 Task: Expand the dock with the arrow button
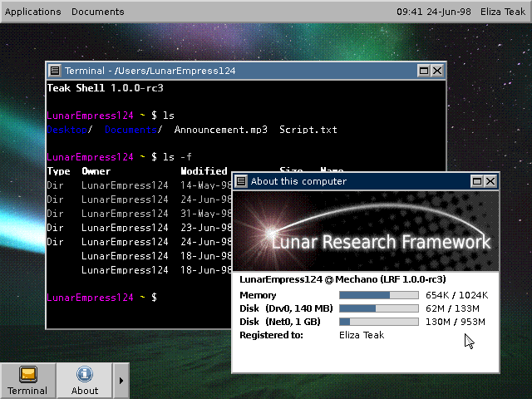[121, 381]
